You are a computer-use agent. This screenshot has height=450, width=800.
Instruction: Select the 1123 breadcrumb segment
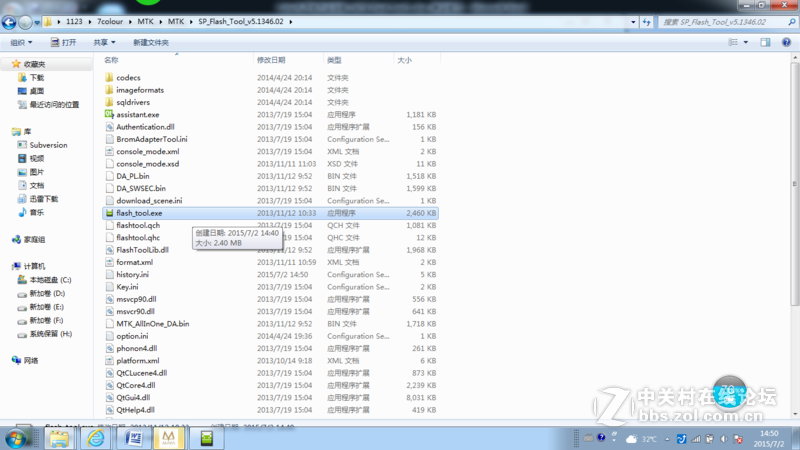pyautogui.click(x=74, y=21)
